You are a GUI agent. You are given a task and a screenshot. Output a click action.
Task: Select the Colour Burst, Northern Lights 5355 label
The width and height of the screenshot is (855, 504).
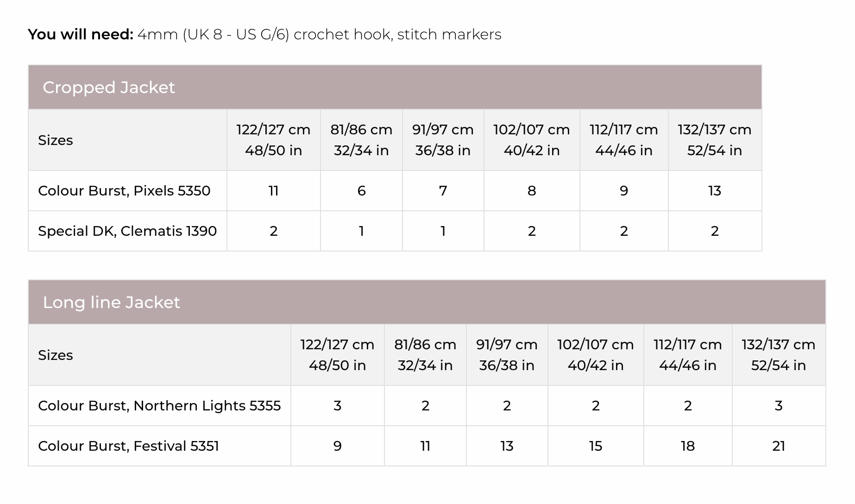coord(159,405)
